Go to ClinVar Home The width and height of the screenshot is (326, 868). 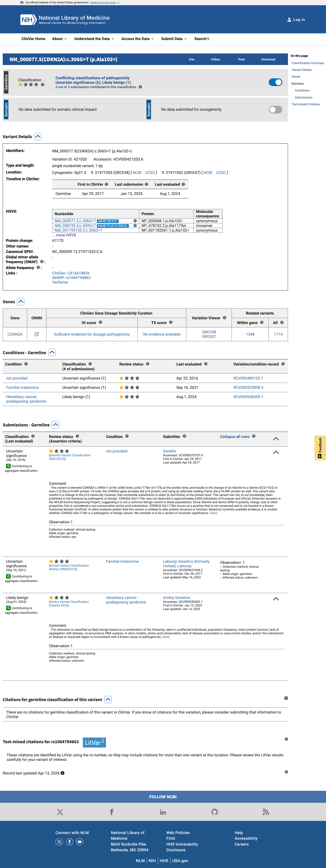click(x=33, y=39)
